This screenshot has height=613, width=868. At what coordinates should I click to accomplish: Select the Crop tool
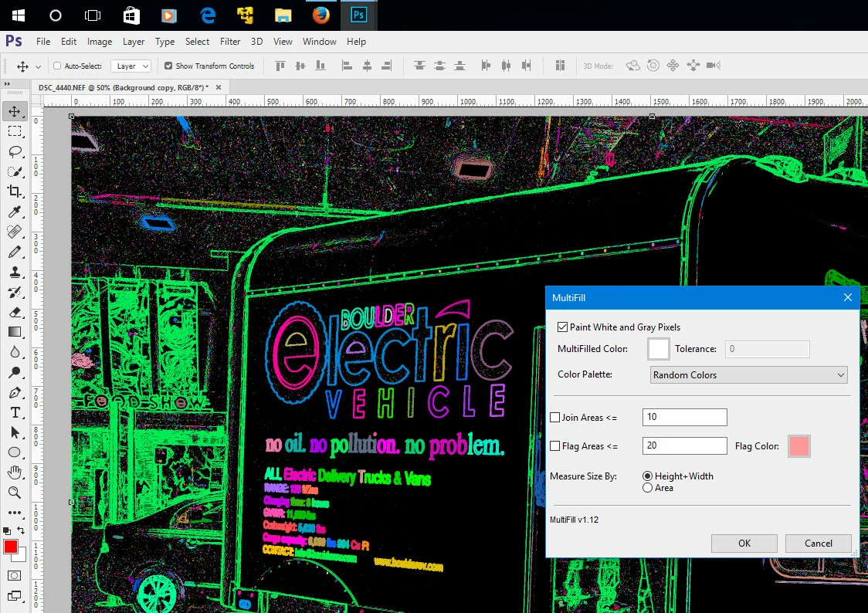(x=15, y=191)
